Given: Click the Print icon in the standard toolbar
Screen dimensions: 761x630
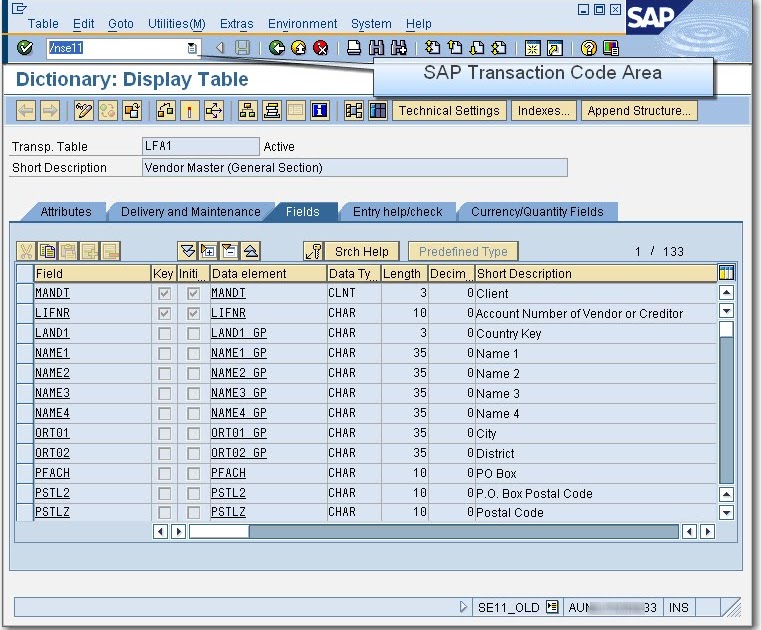Looking at the screenshot, I should pos(354,48).
